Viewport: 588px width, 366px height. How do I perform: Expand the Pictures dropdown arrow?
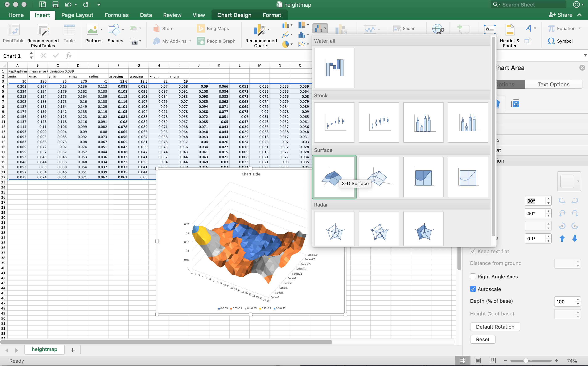tap(102, 30)
